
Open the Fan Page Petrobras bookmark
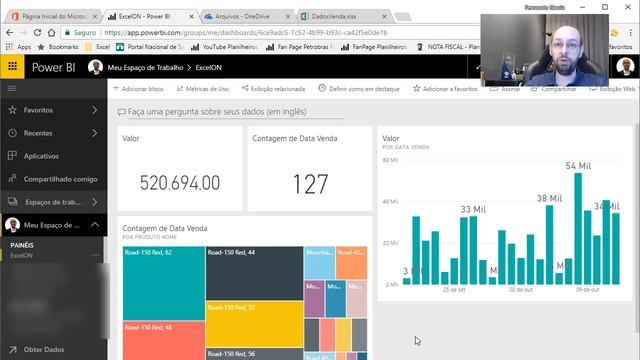(300, 47)
